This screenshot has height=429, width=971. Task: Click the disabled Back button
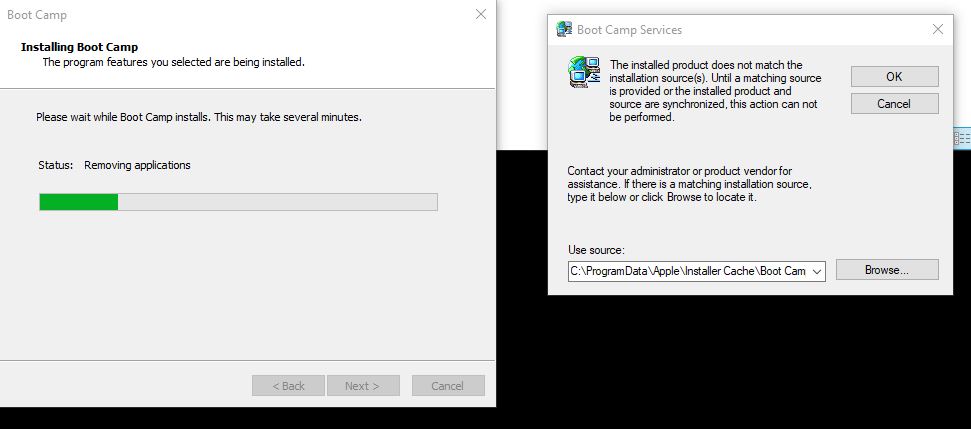288,386
